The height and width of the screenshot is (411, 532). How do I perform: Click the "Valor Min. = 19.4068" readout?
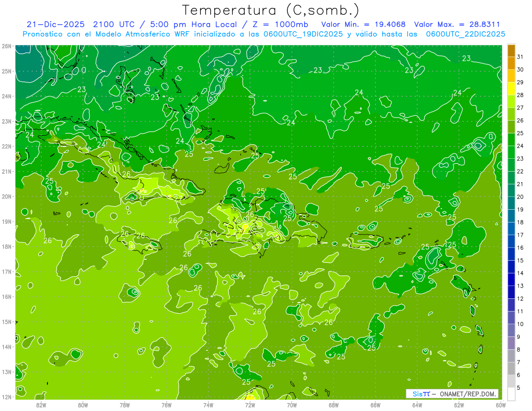coord(364,24)
